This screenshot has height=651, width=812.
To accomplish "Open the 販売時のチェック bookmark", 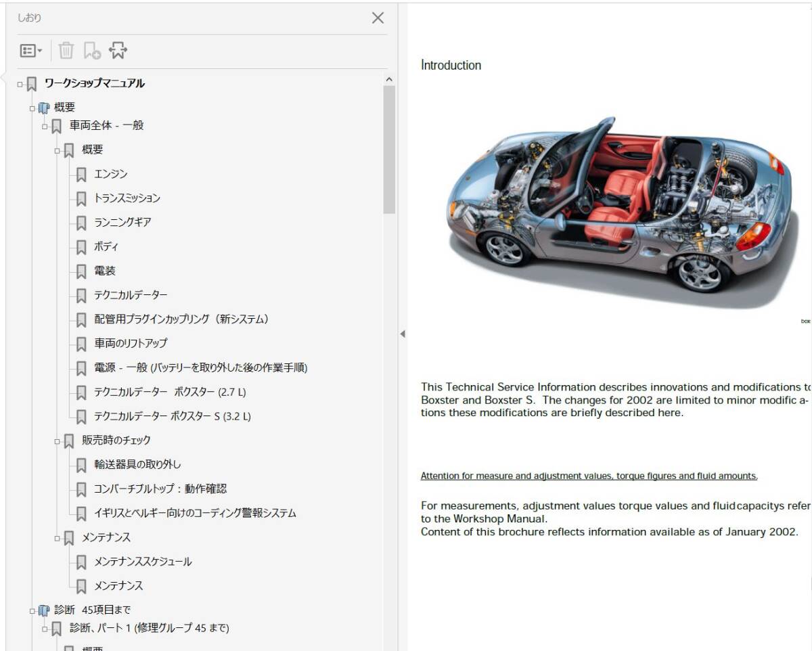I will pyautogui.click(x=116, y=441).
